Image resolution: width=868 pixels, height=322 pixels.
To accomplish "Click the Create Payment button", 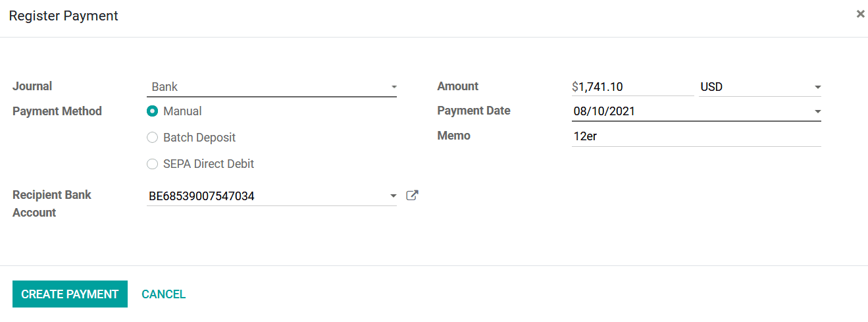I will click(70, 294).
